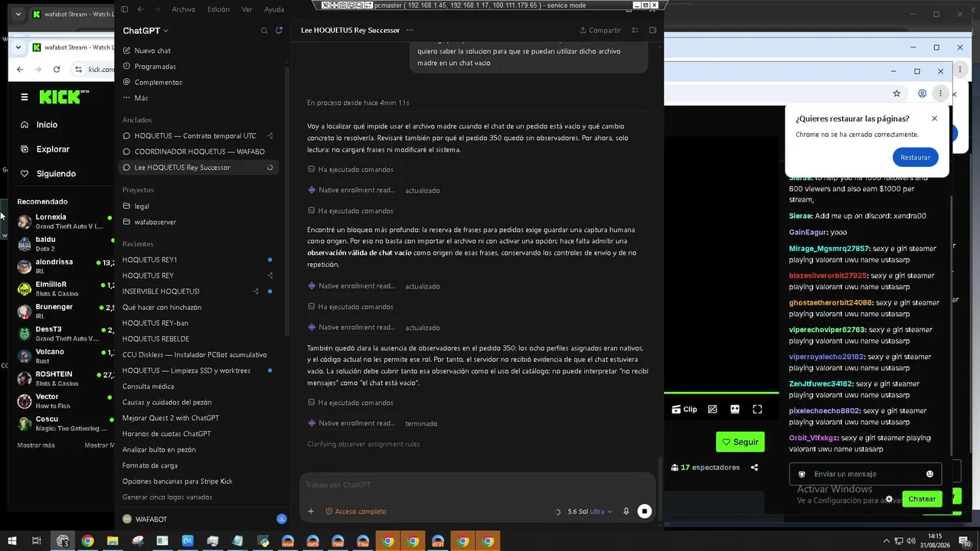Viewport: 980px width, 551px height.
Task: Open Kick chat settings gear icon
Action: pyautogui.click(x=889, y=499)
